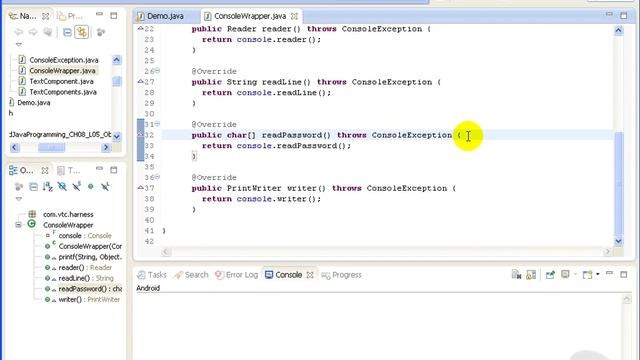Select the console : Console field
This screenshot has width=640, height=360.
pos(85,236)
